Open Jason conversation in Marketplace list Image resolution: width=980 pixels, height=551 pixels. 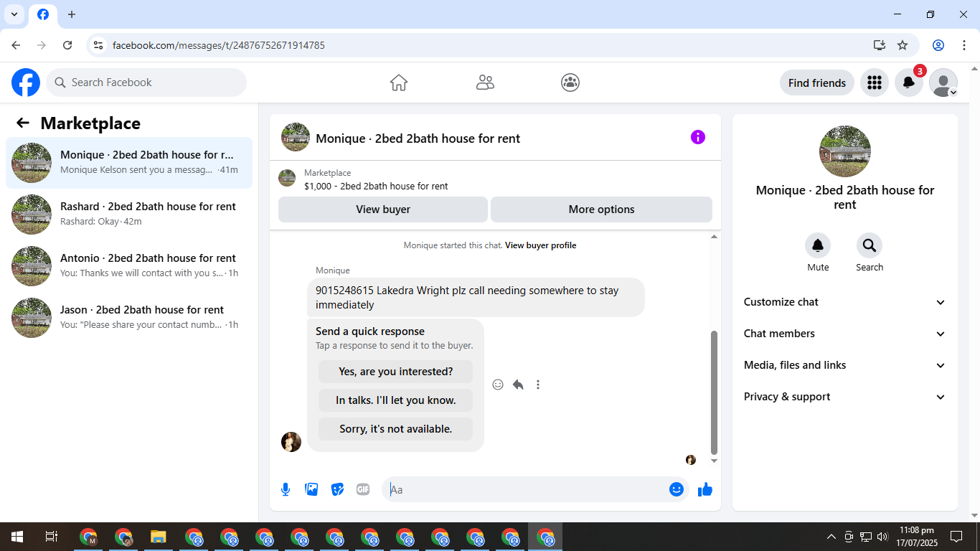(x=129, y=318)
